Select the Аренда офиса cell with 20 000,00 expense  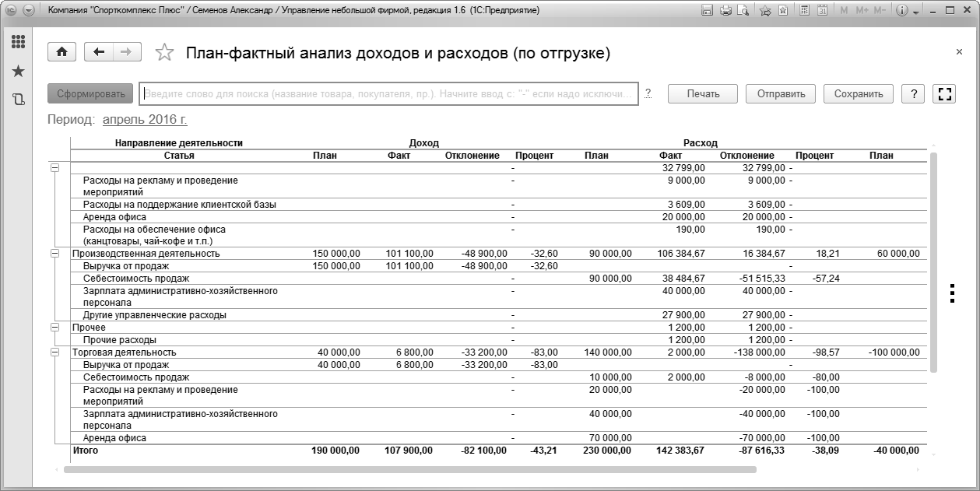point(683,217)
